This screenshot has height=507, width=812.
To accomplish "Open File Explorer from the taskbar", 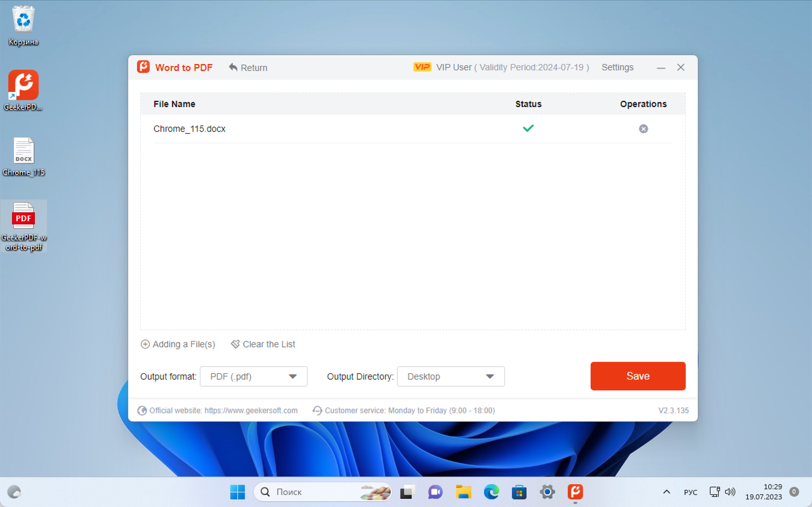I will tap(463, 492).
